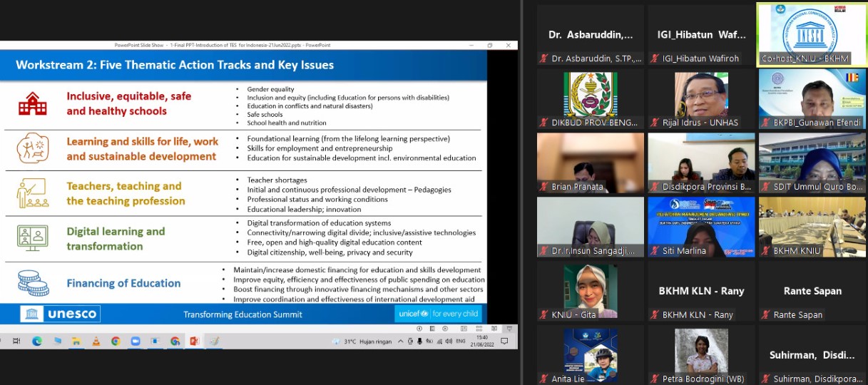Click large 'IGI_Hibatun Waf…' name text

pos(702,35)
